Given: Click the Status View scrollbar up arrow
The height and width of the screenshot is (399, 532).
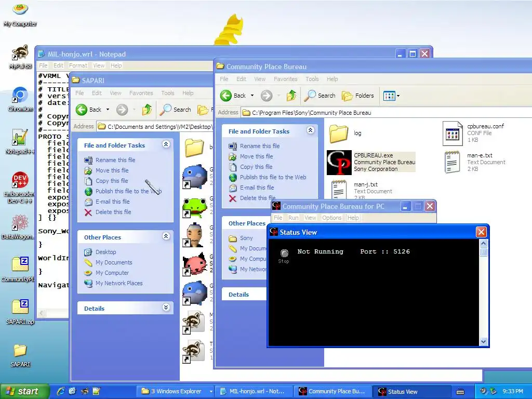Looking at the screenshot, I should click(484, 243).
